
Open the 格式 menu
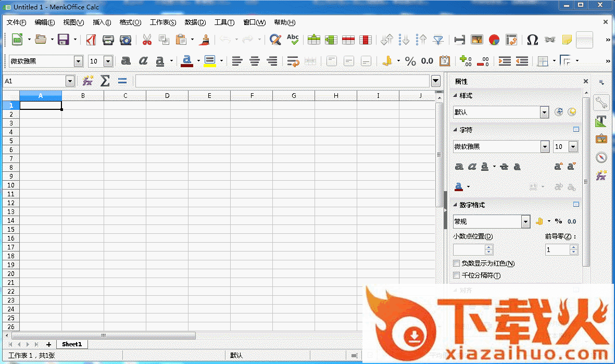(x=130, y=22)
